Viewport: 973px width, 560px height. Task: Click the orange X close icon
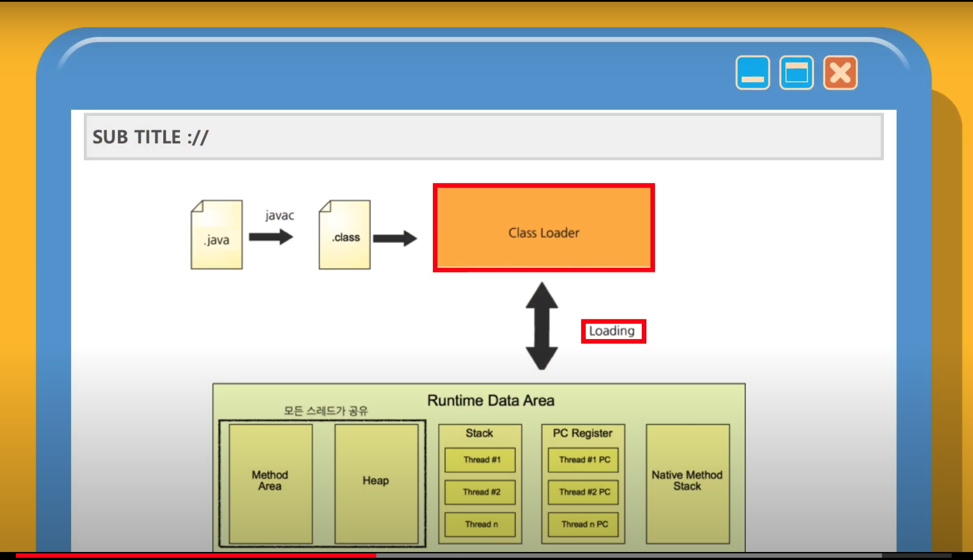pos(840,73)
